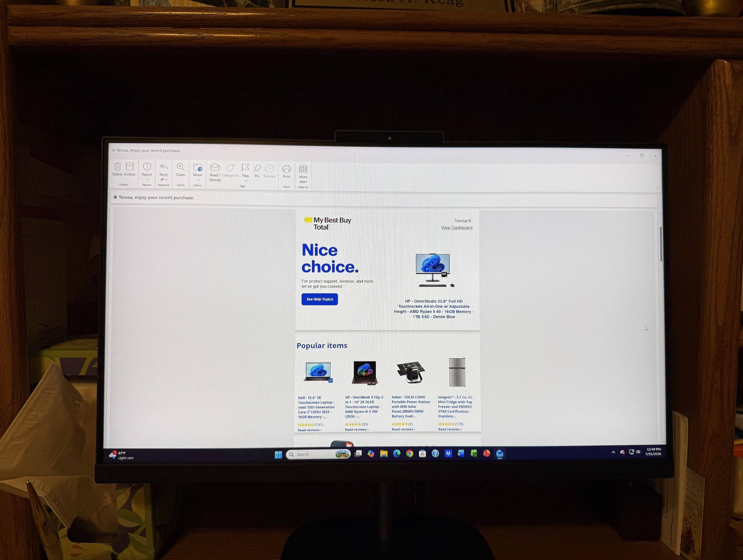743x560 pixels.
Task: Click the My Best Buy Total logo
Action: pyautogui.click(x=328, y=223)
